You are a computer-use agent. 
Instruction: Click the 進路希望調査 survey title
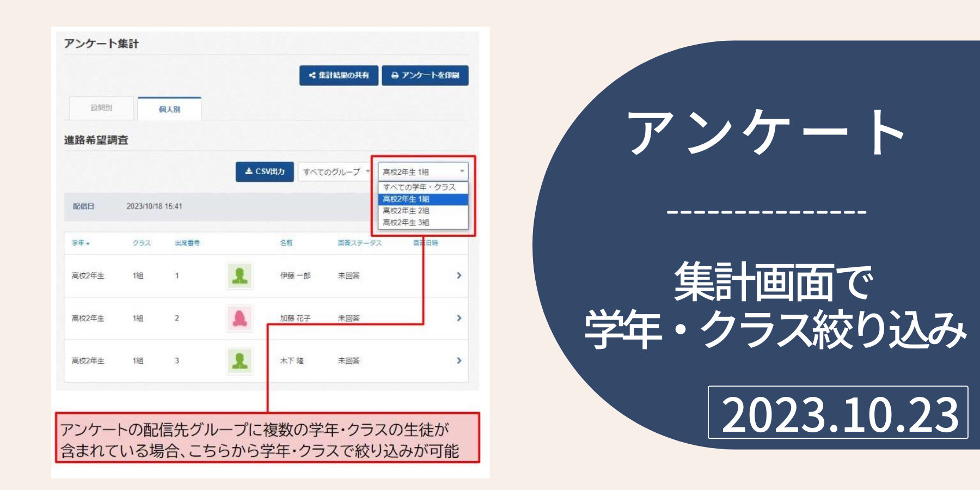96,140
